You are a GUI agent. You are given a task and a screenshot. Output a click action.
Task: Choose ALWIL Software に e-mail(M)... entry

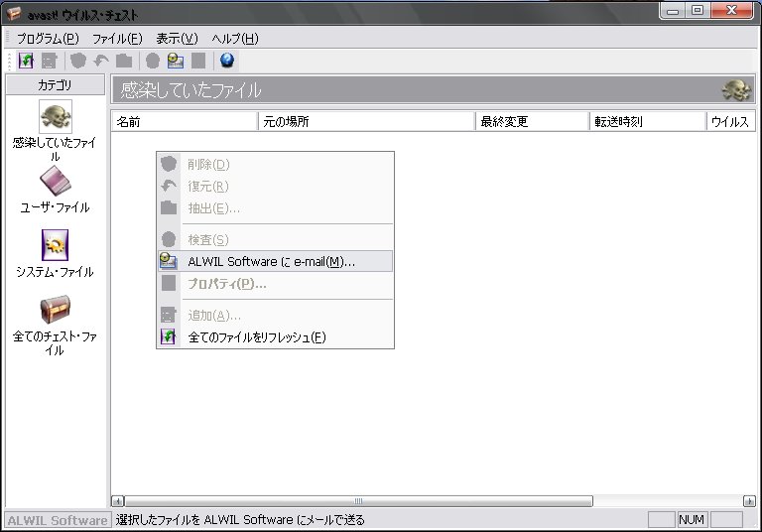tap(275, 261)
